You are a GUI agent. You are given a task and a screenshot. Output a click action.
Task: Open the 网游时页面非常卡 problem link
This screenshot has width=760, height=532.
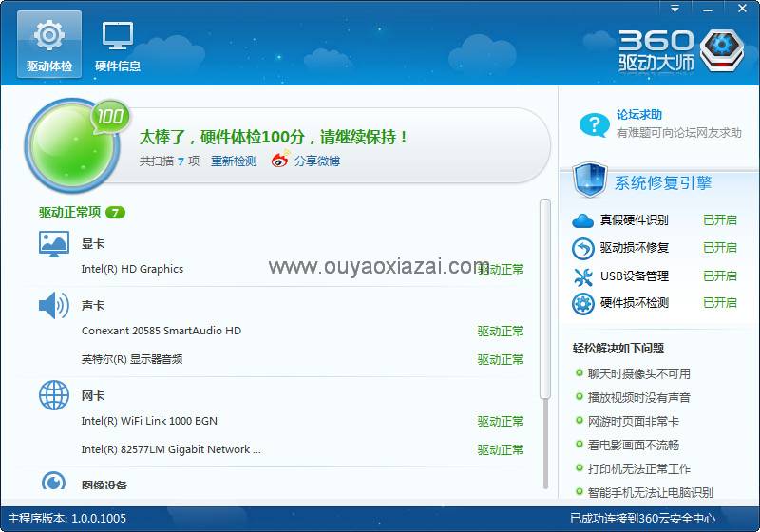[633, 421]
